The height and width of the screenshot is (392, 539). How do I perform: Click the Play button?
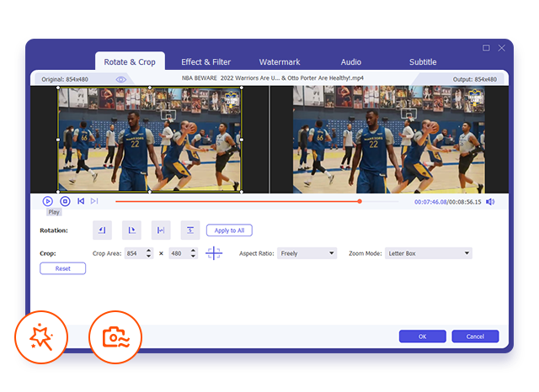click(47, 201)
